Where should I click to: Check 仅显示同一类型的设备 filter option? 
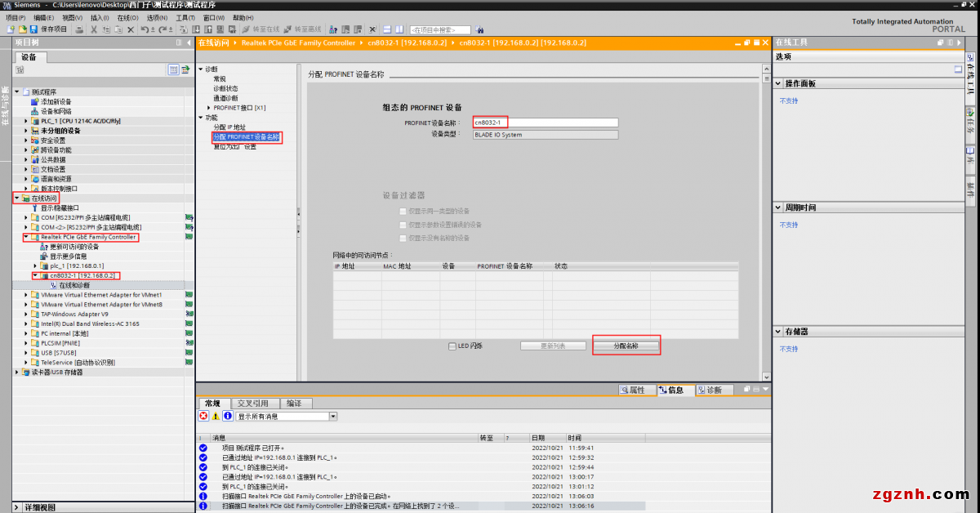(403, 211)
